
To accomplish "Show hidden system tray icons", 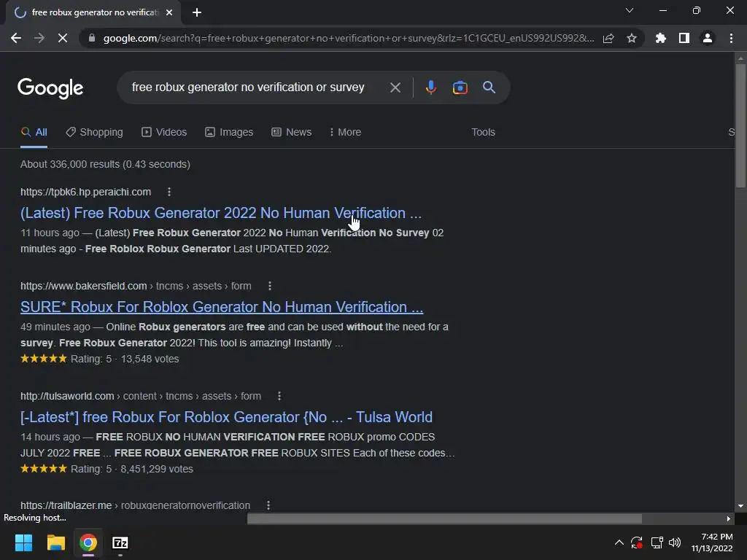I will [619, 542].
